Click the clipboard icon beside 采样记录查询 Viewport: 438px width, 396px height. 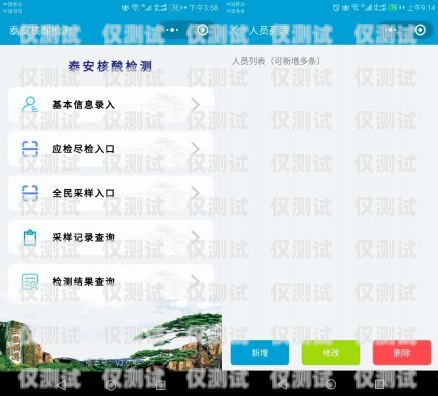point(30,237)
